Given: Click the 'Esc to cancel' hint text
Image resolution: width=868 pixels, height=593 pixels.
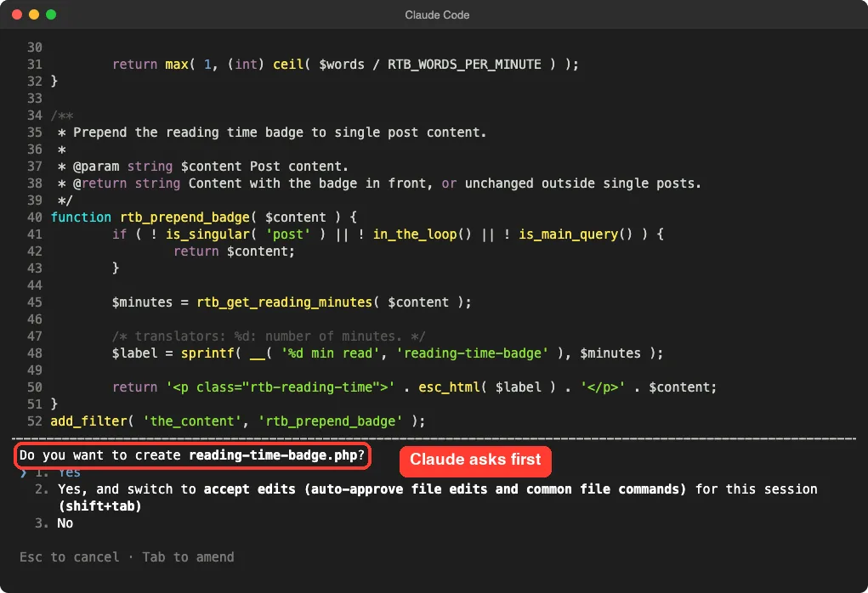Looking at the screenshot, I should [x=69, y=557].
